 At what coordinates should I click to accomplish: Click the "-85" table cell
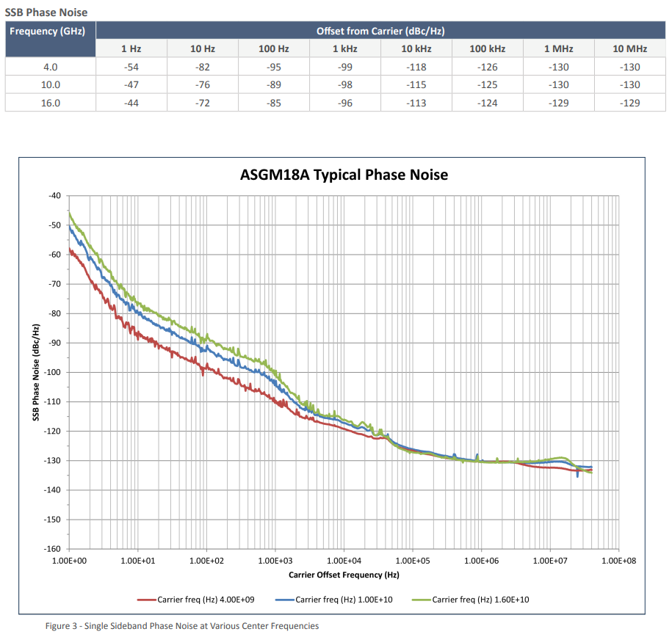point(274,103)
